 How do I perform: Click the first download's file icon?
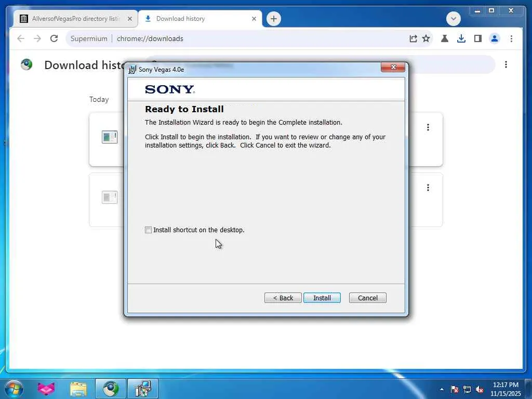click(x=110, y=137)
